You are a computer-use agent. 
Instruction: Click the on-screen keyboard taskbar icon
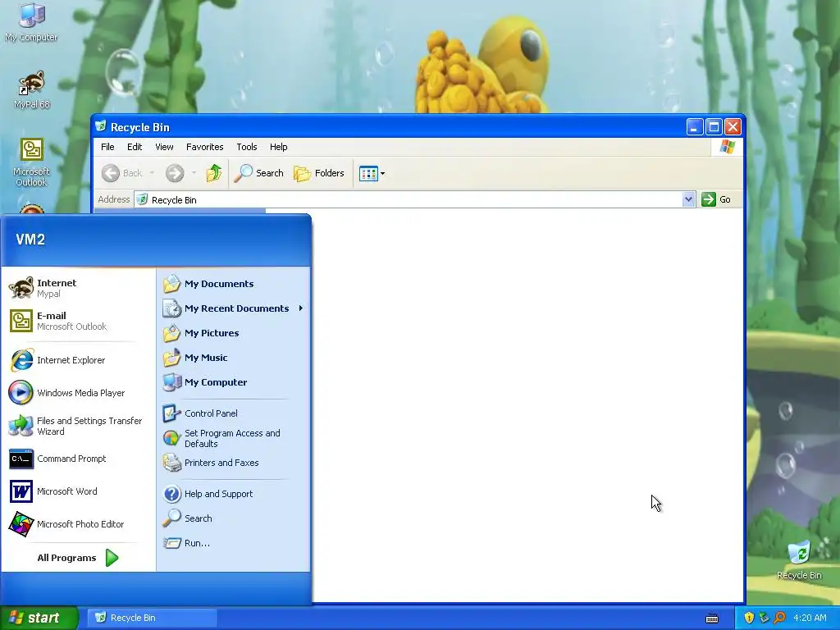tap(712, 619)
